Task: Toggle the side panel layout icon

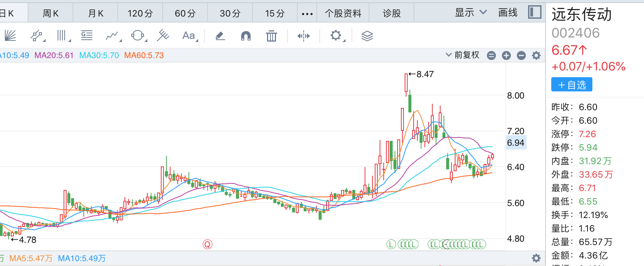Action: coord(534,12)
